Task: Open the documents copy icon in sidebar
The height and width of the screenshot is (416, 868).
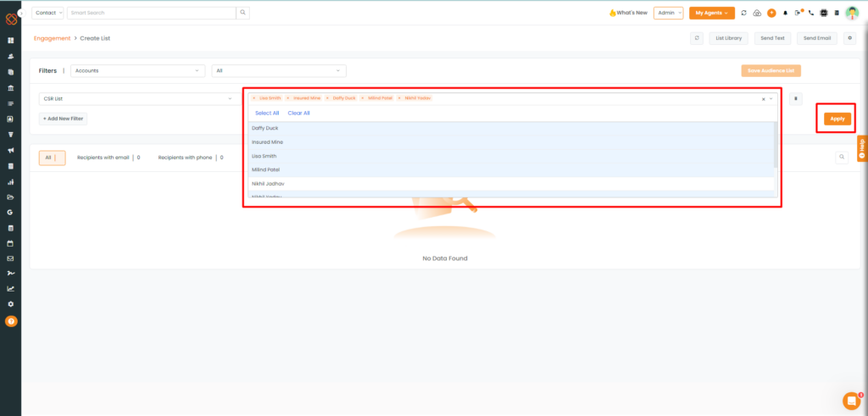Action: pos(10,72)
